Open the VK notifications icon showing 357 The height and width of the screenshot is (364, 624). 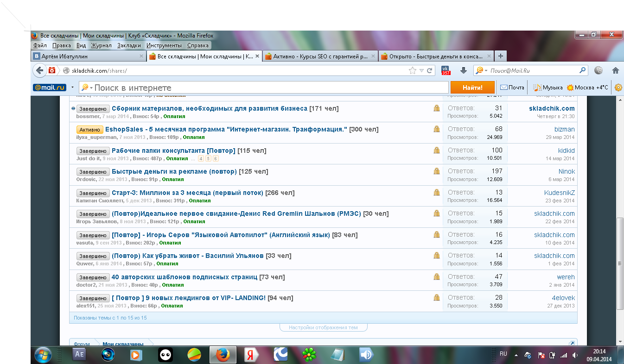pos(446,70)
